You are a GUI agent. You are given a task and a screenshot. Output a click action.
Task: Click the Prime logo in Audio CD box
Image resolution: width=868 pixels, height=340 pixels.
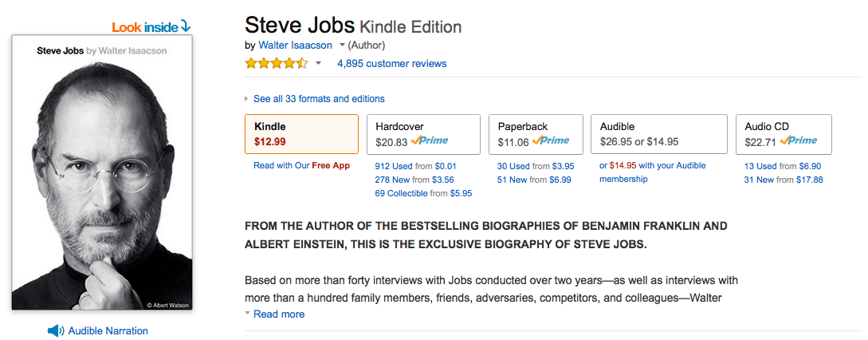[799, 141]
